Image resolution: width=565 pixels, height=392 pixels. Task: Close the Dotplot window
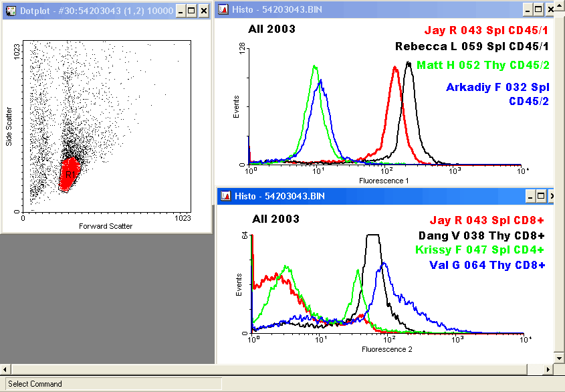pos(203,11)
